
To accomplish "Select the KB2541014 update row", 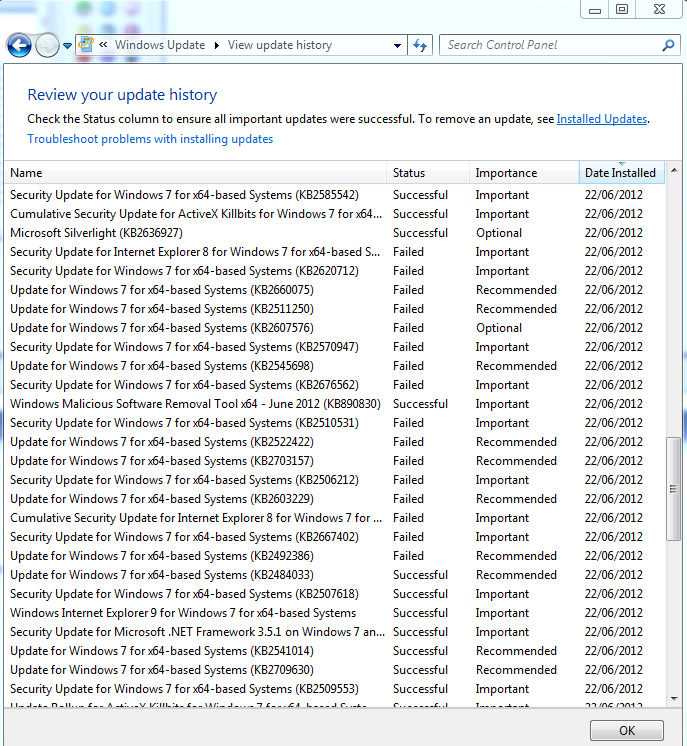I will [x=334, y=651].
